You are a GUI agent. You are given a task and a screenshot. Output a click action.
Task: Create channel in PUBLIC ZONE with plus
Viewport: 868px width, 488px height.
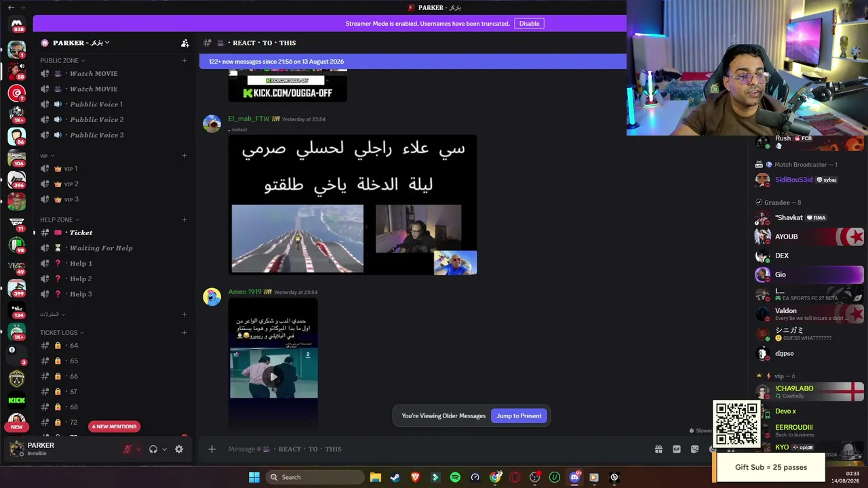click(x=184, y=60)
